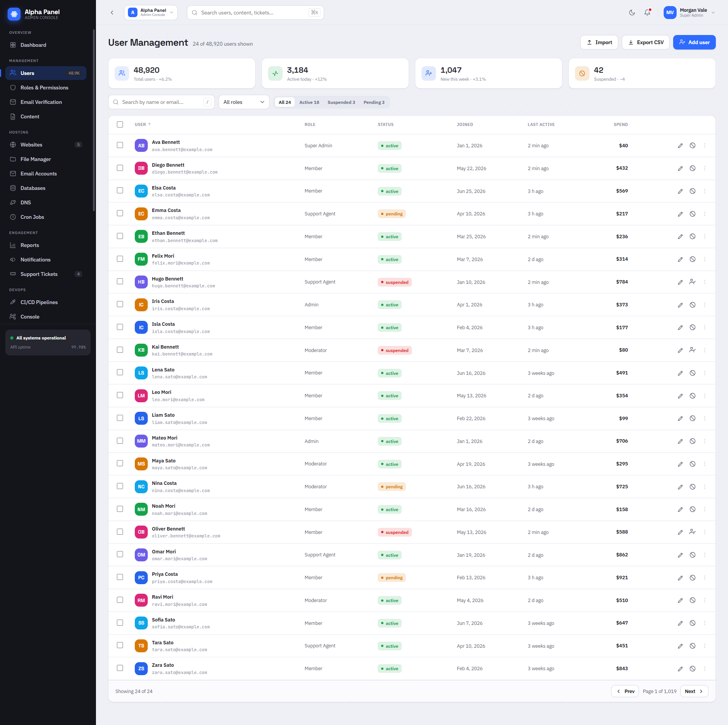Edit Mateo Mori using the pencil icon
The image size is (728, 725).
click(680, 441)
